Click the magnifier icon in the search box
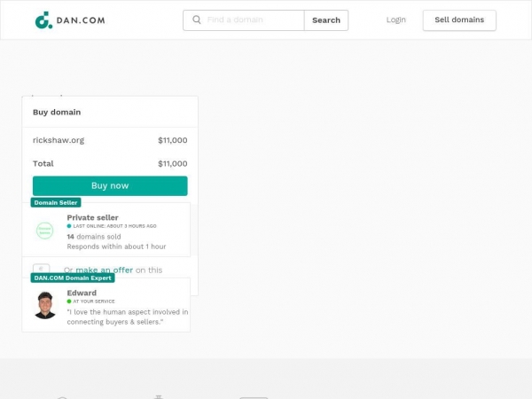532x399 pixels. click(x=197, y=20)
